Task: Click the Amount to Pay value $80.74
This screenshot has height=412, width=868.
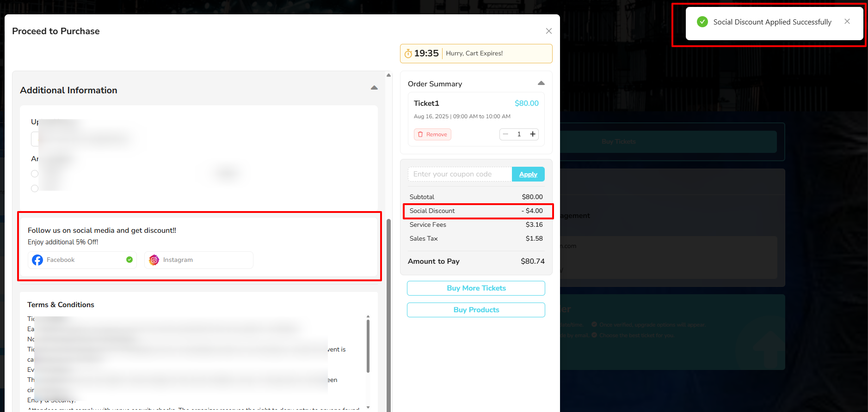Action: click(533, 261)
